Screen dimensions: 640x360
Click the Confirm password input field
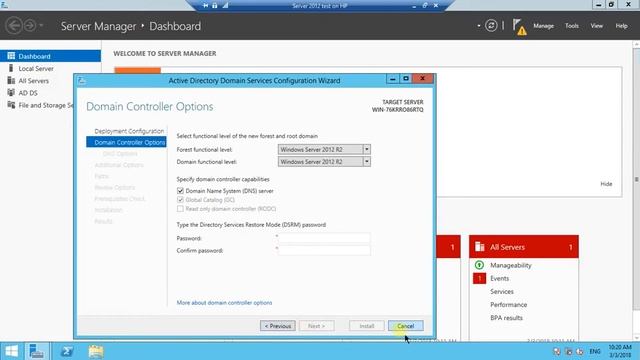(x=324, y=250)
